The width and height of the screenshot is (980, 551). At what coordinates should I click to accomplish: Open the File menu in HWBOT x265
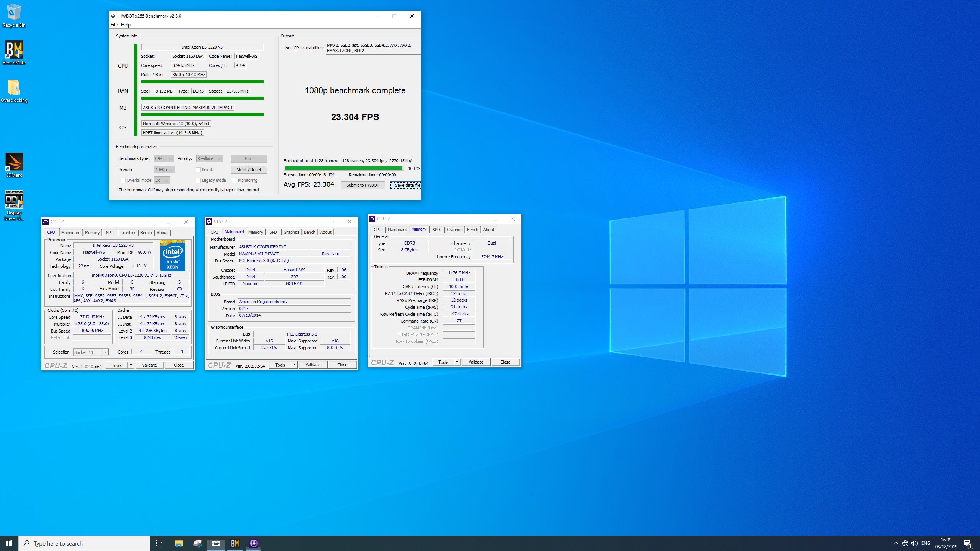[114, 25]
